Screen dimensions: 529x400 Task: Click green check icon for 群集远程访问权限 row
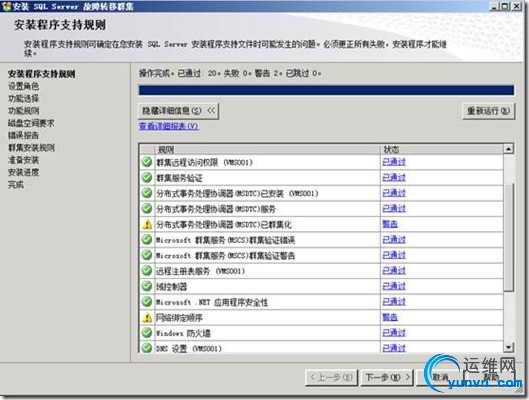[x=147, y=162]
